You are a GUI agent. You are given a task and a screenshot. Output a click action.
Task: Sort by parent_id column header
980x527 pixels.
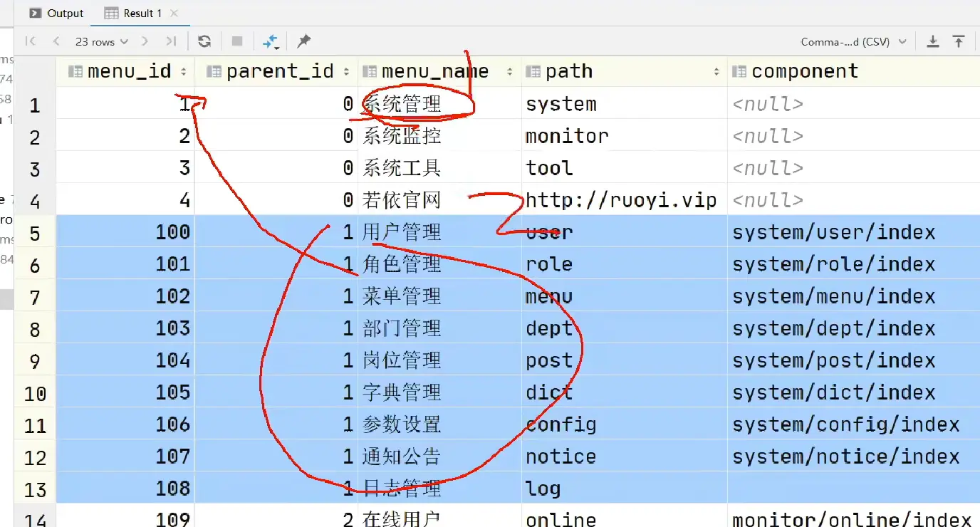[279, 71]
